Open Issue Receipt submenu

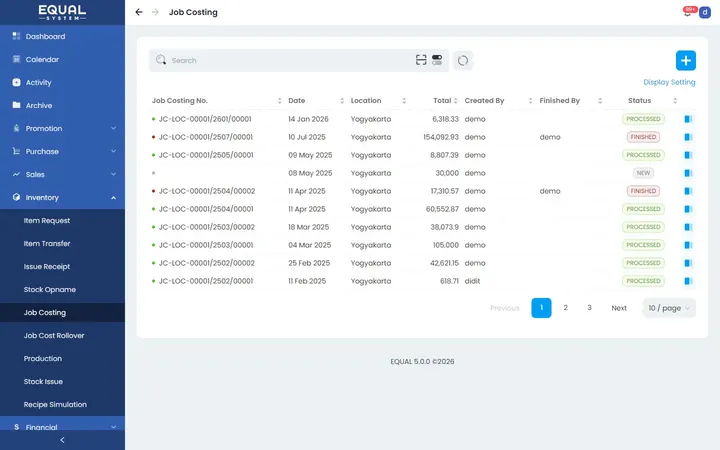(47, 266)
